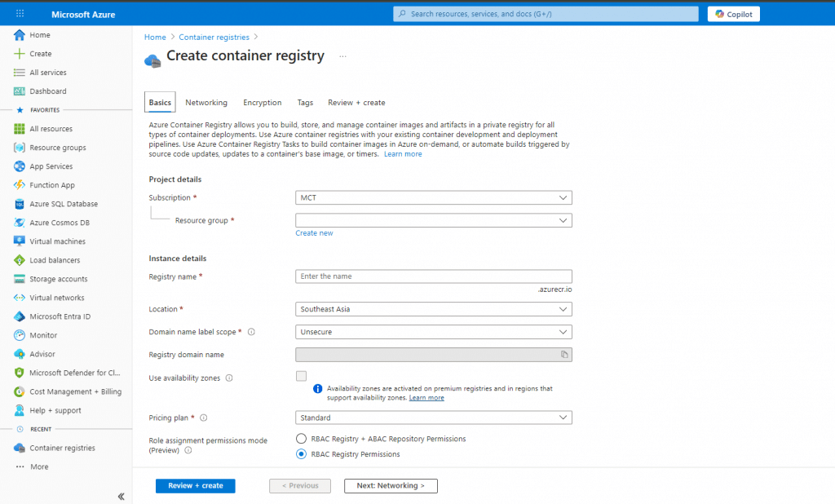Viewport: 835px width, 504px height.
Task: Click the Review + create button
Action: (x=196, y=486)
